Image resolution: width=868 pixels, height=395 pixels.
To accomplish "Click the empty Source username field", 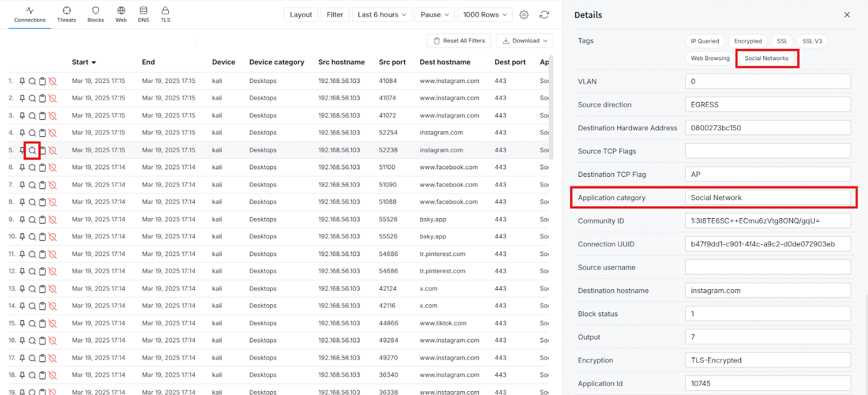I will coord(768,267).
